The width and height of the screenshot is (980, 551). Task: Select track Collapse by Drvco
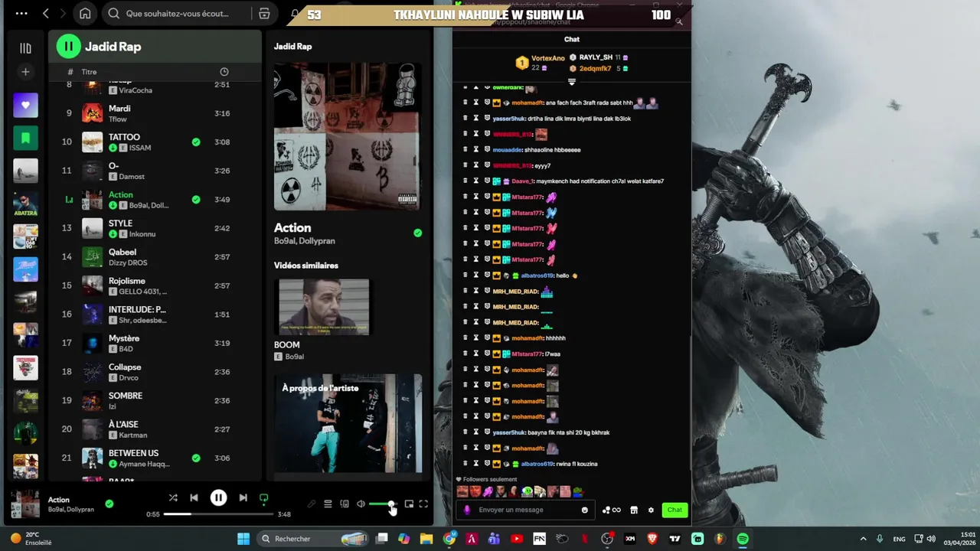[x=153, y=371]
